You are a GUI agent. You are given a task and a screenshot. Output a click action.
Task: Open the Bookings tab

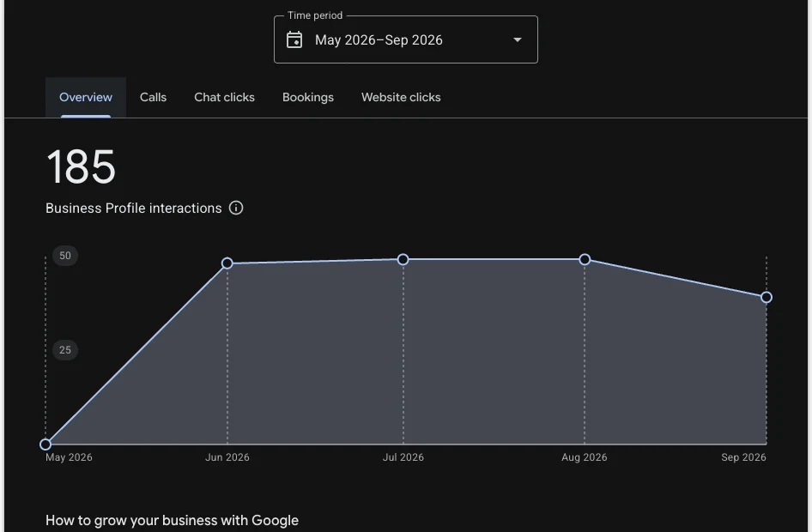307,97
